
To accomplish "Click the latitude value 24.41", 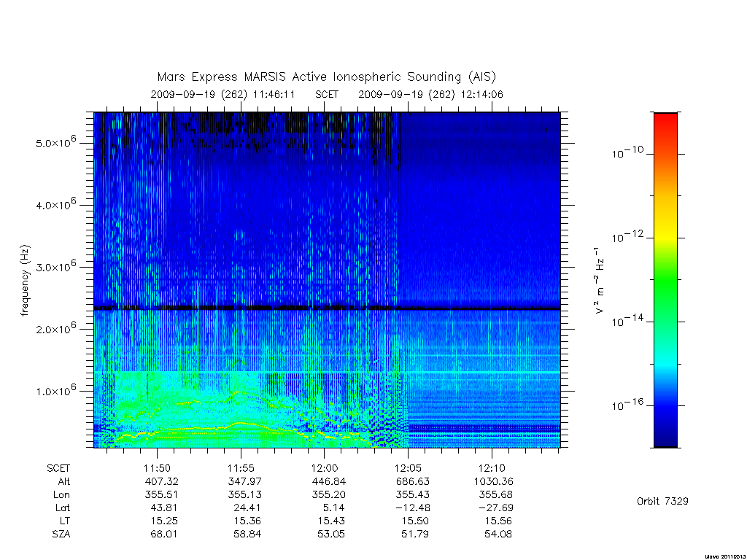I will coord(247,507).
